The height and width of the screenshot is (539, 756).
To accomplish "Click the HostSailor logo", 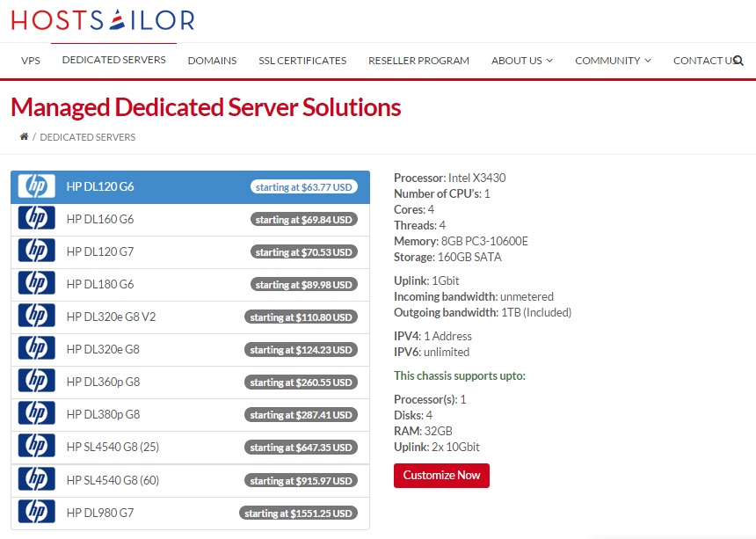I will (103, 19).
